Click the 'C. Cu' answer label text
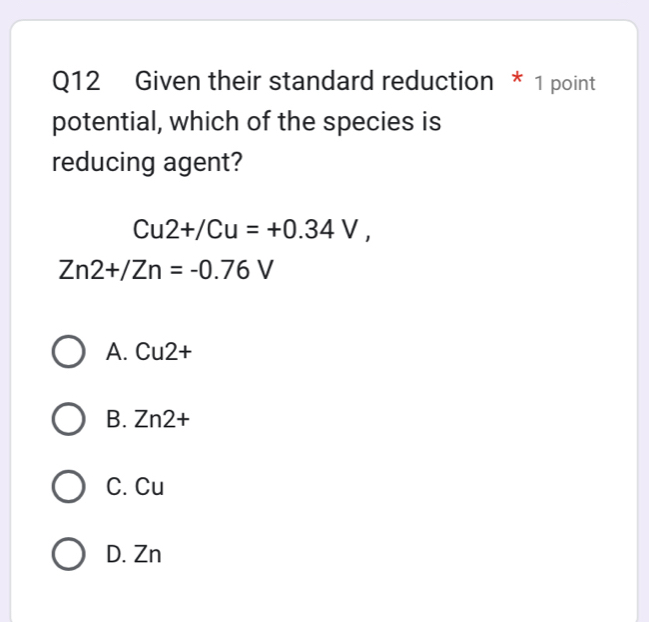Image resolution: width=649 pixels, height=622 pixels. click(134, 487)
